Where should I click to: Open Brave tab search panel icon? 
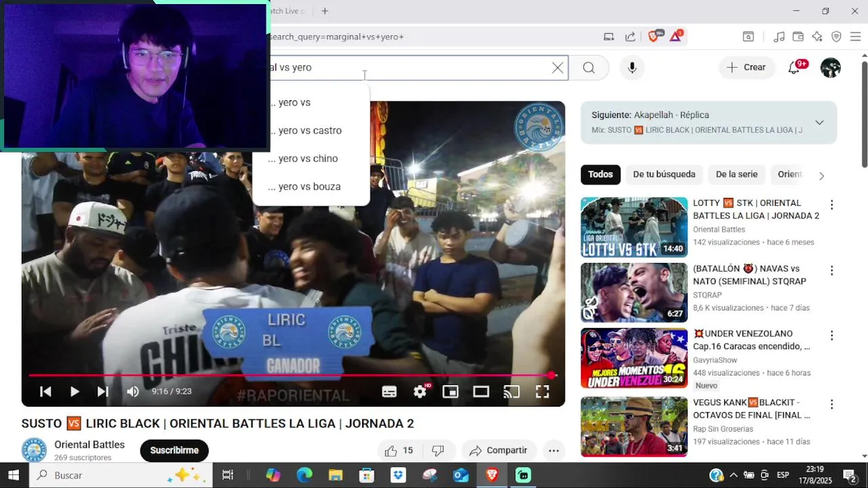click(x=748, y=37)
